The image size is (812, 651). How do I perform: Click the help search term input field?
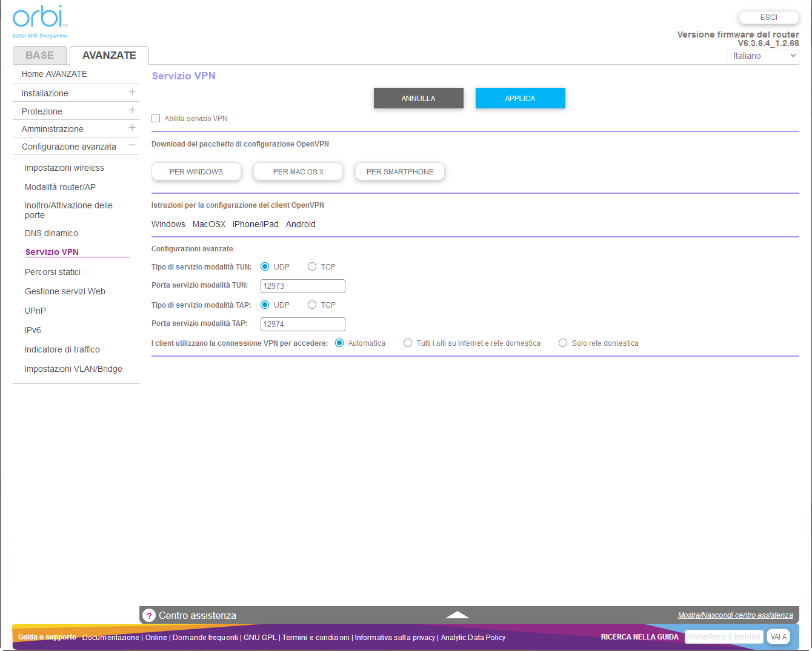pos(724,636)
